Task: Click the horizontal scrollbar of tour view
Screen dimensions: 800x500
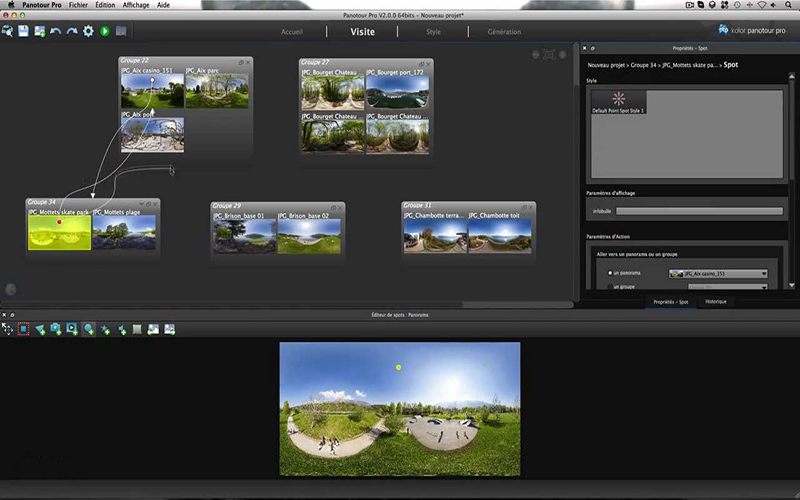Action: click(517, 305)
